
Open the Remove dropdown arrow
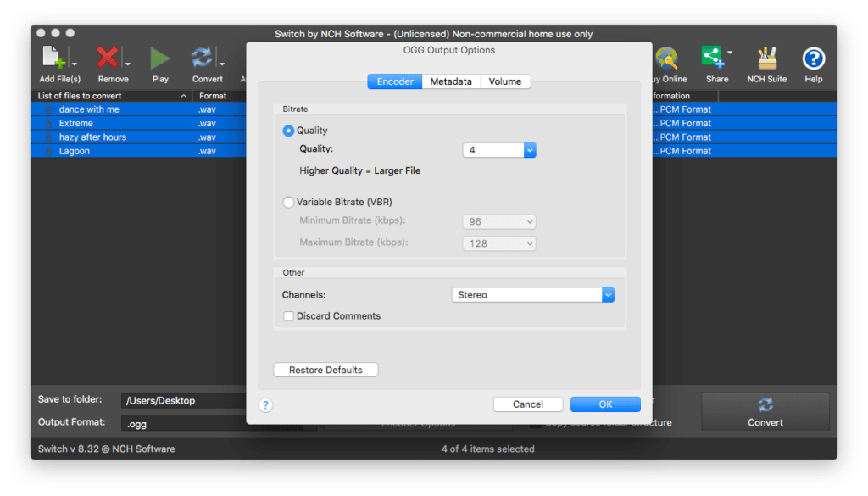pos(127,64)
